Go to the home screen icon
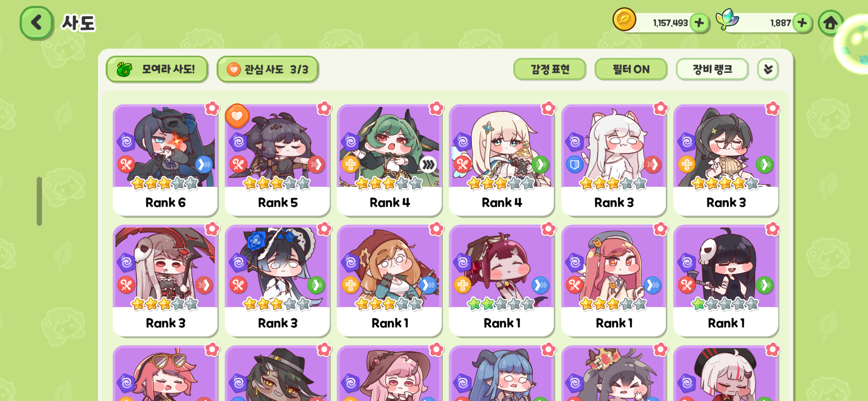The width and height of the screenshot is (868, 401). [830, 23]
